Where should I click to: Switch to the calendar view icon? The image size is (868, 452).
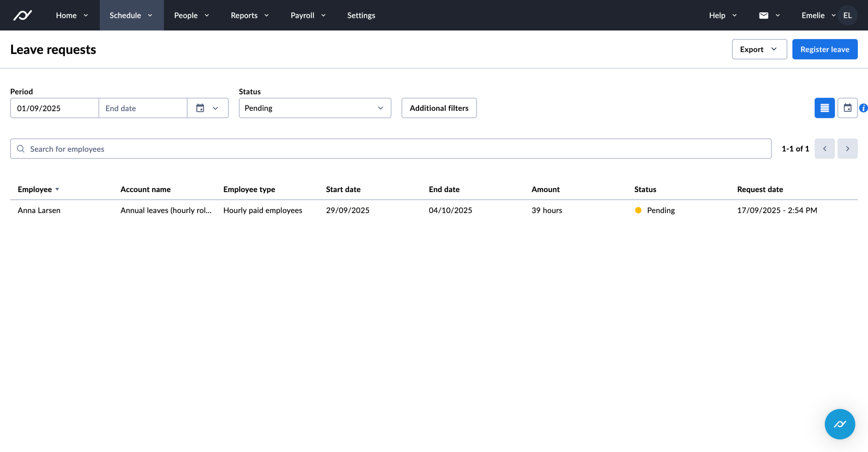click(847, 108)
